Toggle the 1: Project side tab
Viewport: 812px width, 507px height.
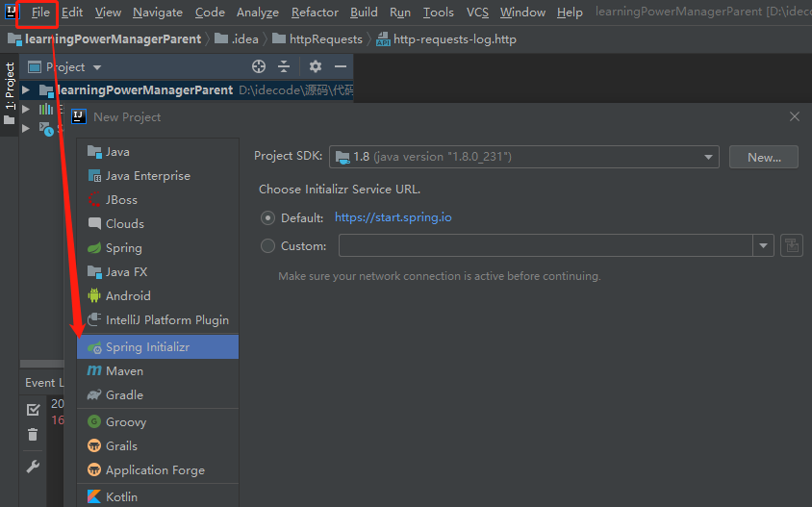pyautogui.click(x=10, y=93)
